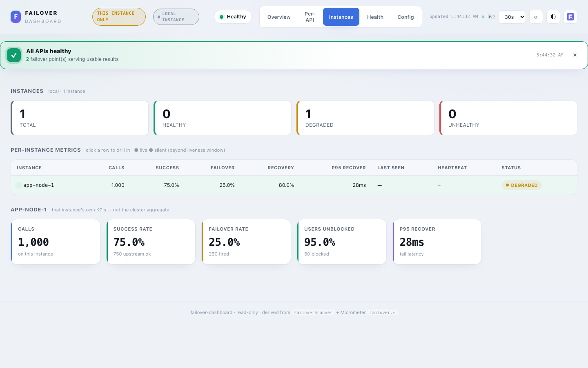The image size is (588, 368).
Task: Click the LAST SEEN column header
Action: click(391, 168)
